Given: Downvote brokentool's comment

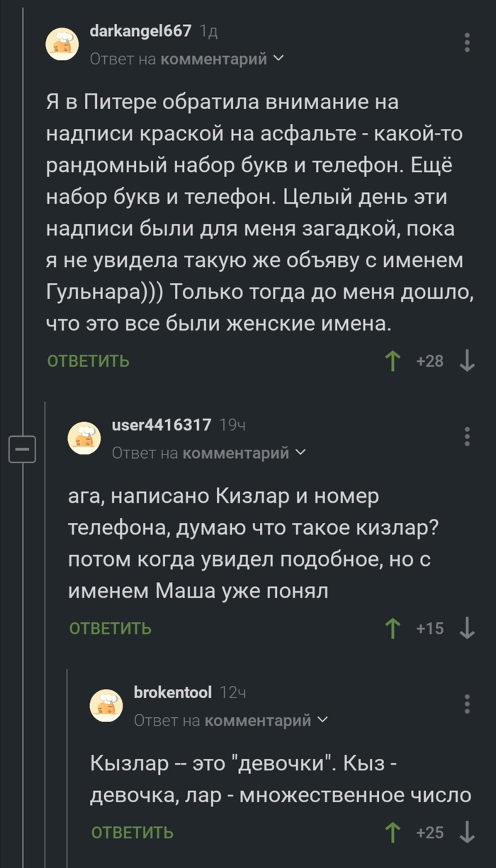Looking at the screenshot, I should [x=467, y=833].
